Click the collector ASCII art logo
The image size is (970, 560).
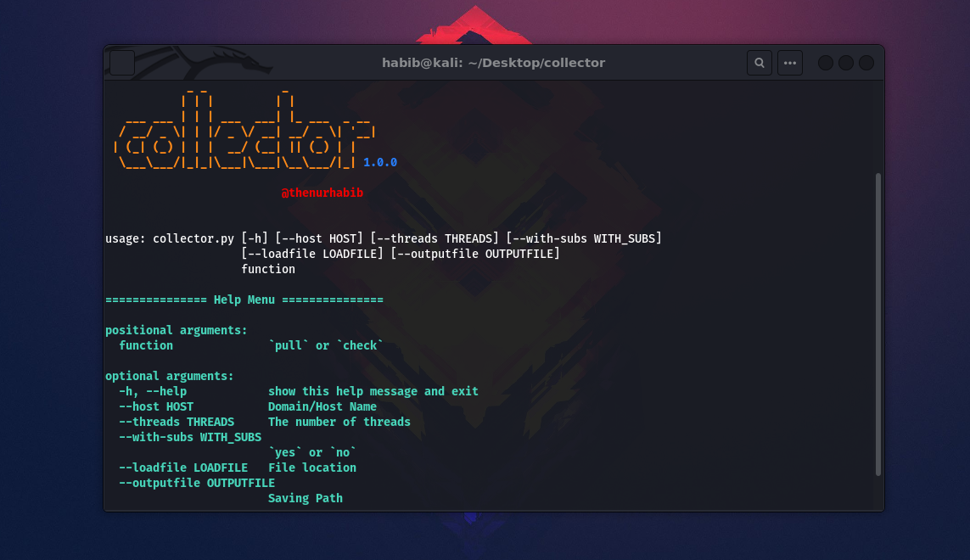(244, 130)
